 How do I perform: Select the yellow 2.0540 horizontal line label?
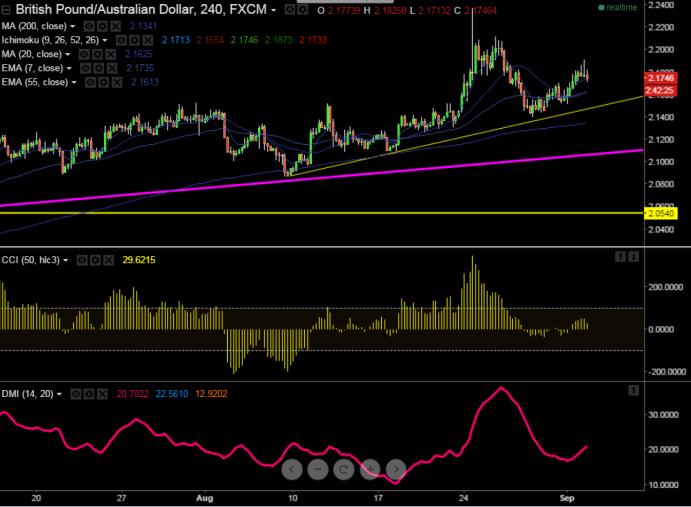661,214
